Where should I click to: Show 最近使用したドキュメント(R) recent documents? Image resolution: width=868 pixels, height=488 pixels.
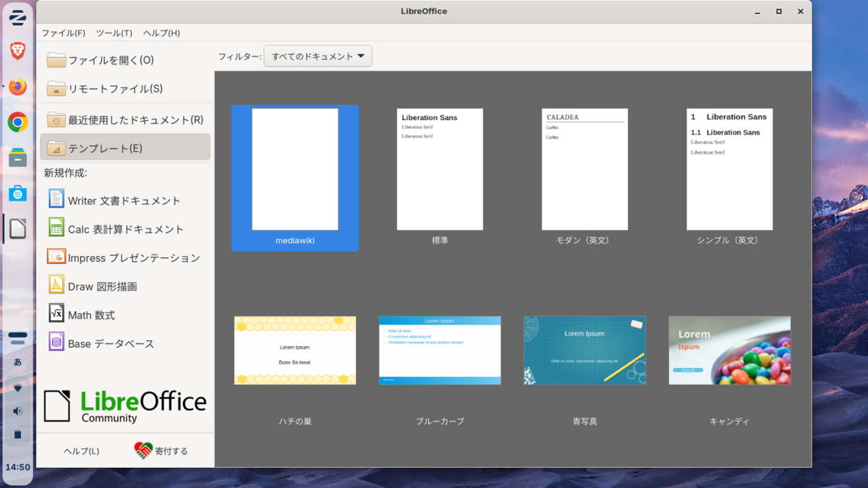tap(125, 119)
